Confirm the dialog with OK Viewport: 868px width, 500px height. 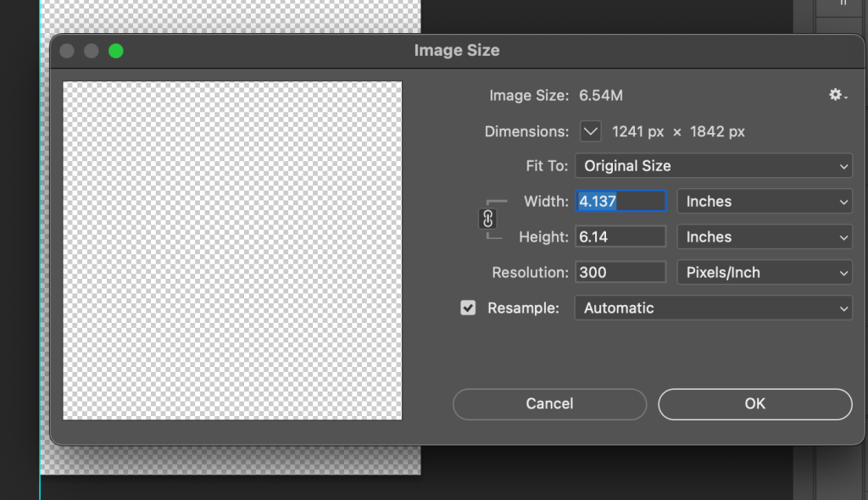754,404
